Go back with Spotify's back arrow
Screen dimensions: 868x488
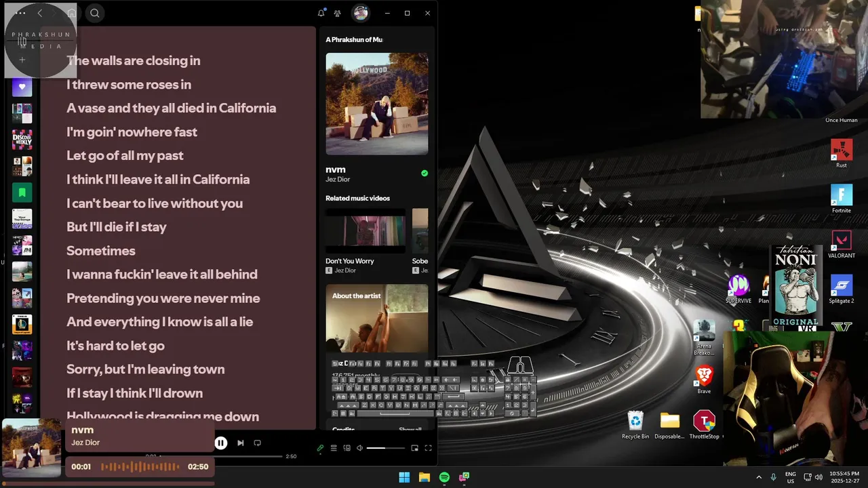[x=40, y=13]
